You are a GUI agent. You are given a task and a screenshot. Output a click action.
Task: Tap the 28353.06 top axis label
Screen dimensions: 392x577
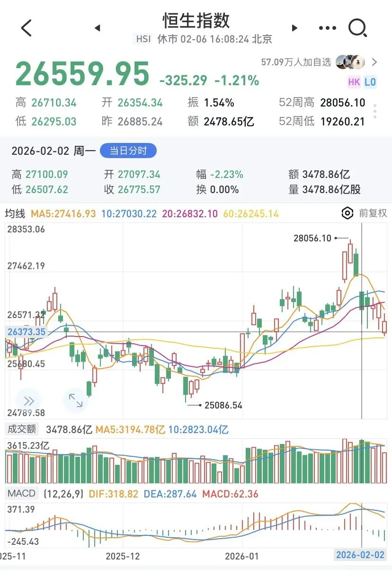[26, 230]
